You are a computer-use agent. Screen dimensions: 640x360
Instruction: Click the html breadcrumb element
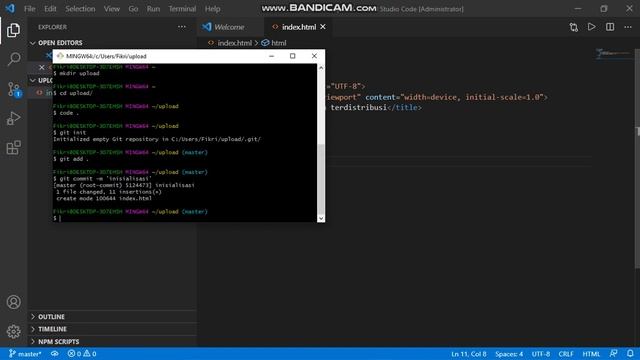tap(274, 43)
